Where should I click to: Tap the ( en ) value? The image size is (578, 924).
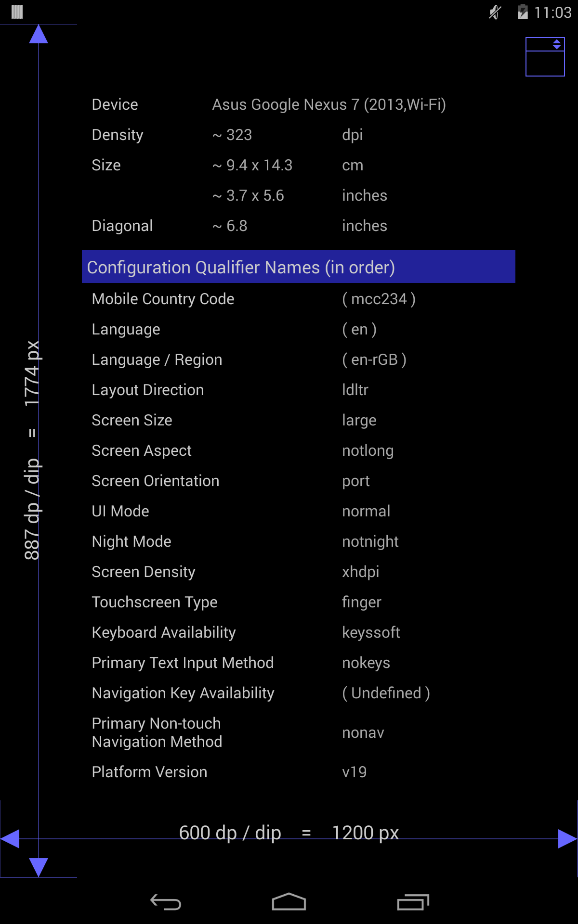tap(359, 330)
